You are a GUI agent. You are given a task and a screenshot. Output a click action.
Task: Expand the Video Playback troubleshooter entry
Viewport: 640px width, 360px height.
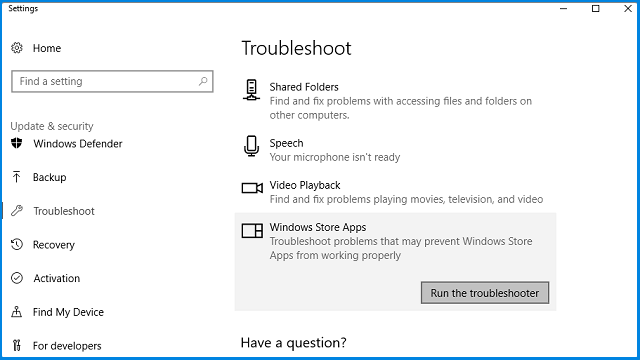click(x=395, y=192)
